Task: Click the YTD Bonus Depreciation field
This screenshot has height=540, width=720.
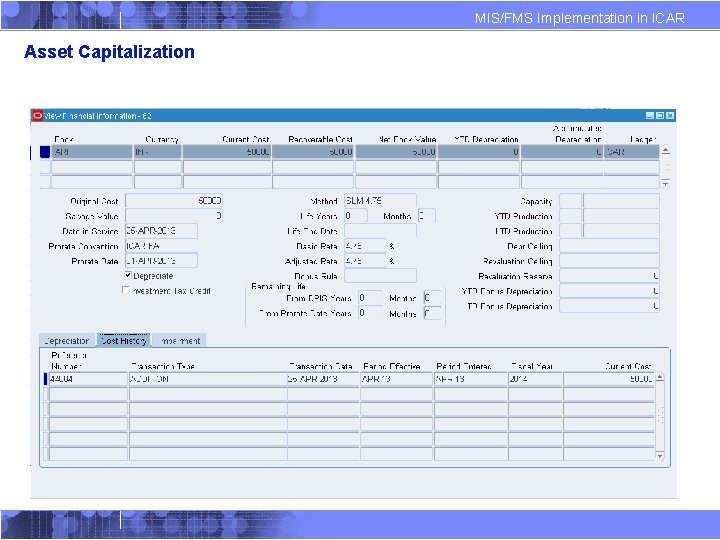Action: [x=609, y=291]
